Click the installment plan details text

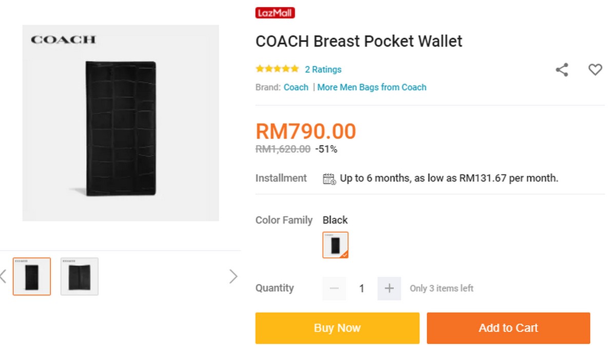(x=449, y=178)
